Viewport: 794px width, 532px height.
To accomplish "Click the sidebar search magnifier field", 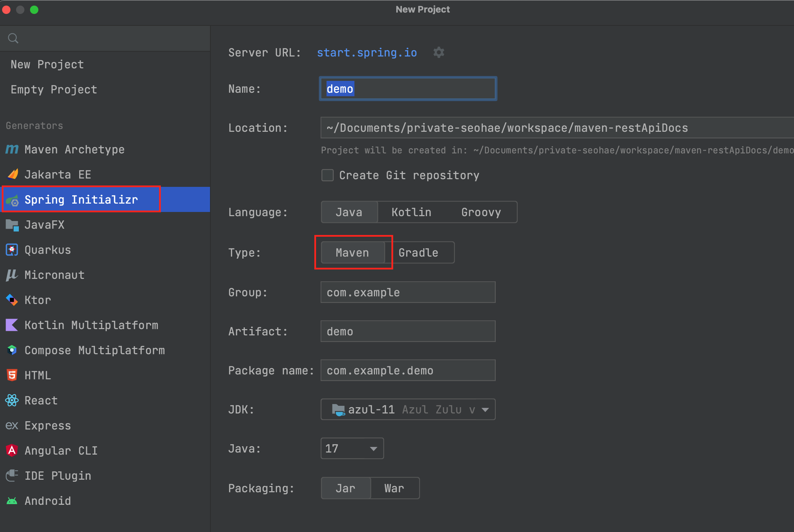I will coord(105,38).
